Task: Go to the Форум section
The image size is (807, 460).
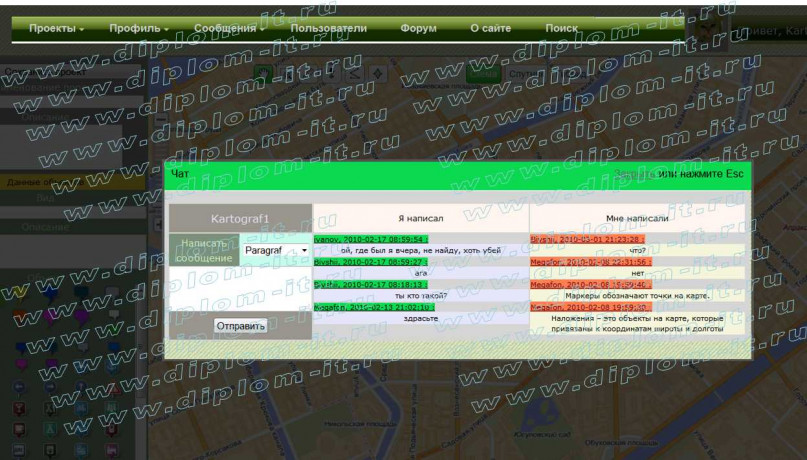Action: click(418, 29)
